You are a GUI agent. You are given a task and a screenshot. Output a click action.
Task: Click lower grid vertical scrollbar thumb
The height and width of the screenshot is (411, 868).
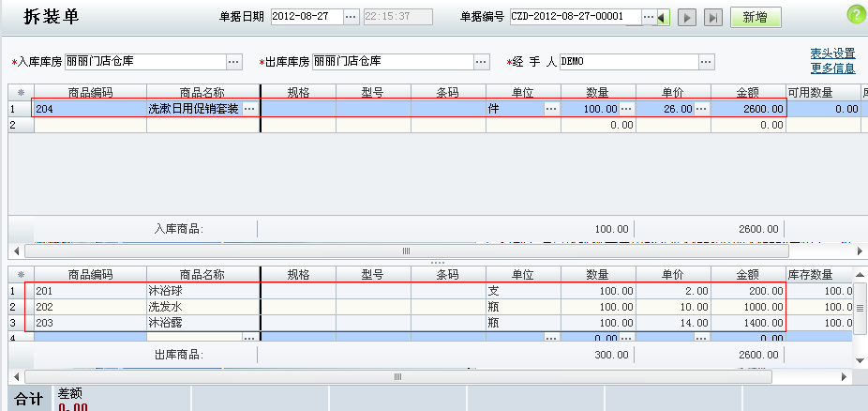[x=860, y=308]
